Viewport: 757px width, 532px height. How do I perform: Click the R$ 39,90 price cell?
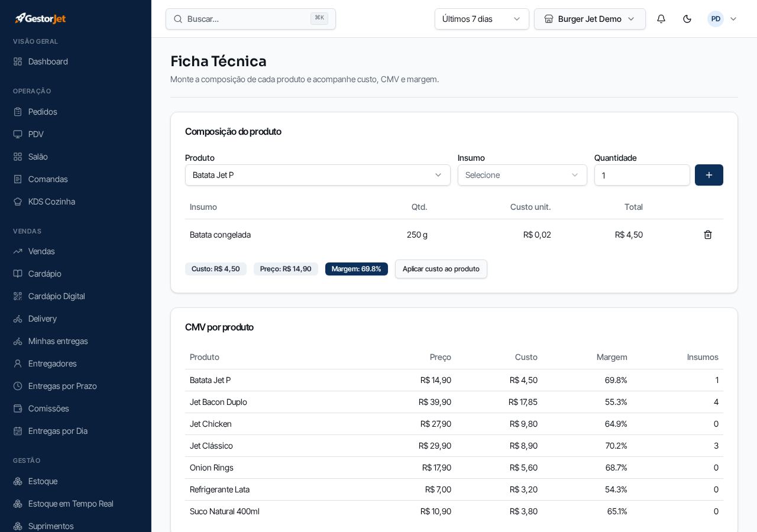coord(435,402)
